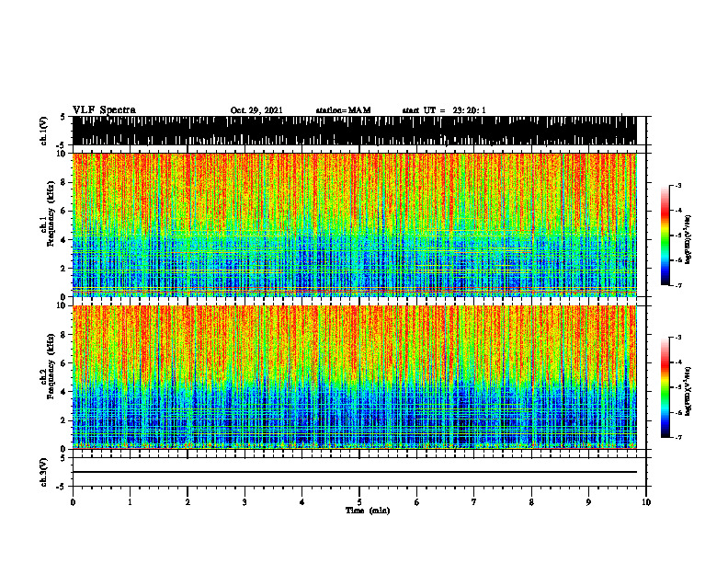Click the "-5" volt tick of ch.3(V) panel
Screen dimensions: 728x563
pyautogui.click(x=62, y=487)
